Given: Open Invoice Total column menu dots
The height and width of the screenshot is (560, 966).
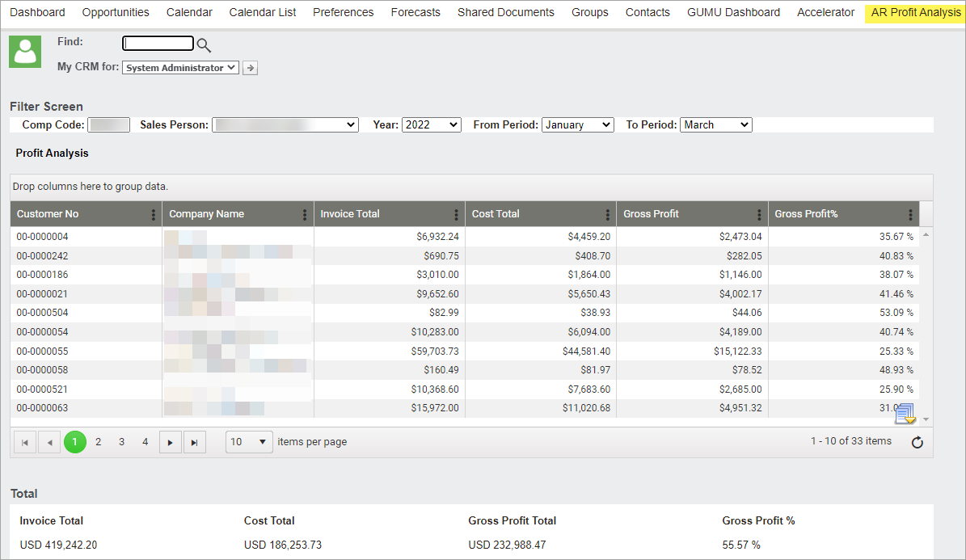Looking at the screenshot, I should click(456, 214).
